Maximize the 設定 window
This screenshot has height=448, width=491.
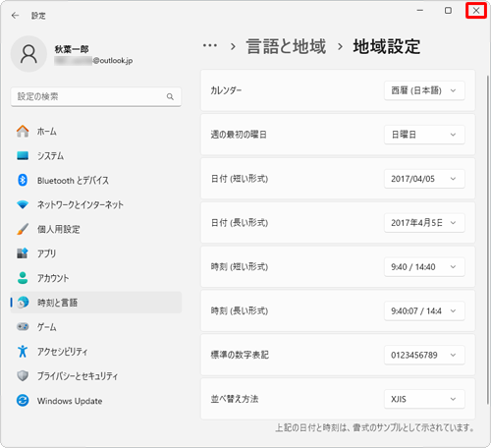point(448,11)
